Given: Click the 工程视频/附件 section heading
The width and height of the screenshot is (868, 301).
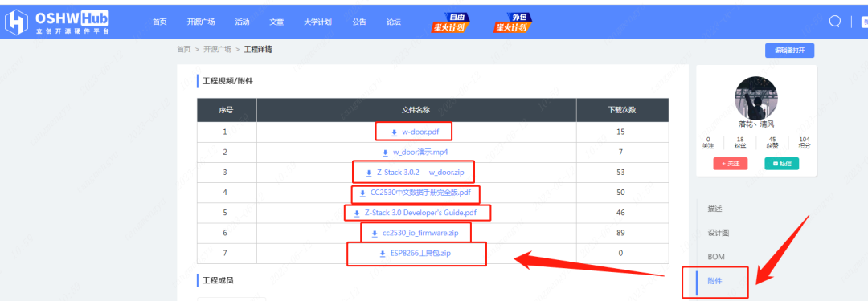Looking at the screenshot, I should tap(228, 81).
